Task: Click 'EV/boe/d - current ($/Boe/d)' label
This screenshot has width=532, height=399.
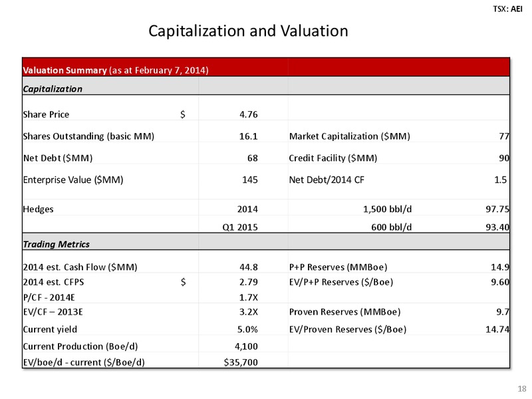Action: pyautogui.click(x=84, y=362)
